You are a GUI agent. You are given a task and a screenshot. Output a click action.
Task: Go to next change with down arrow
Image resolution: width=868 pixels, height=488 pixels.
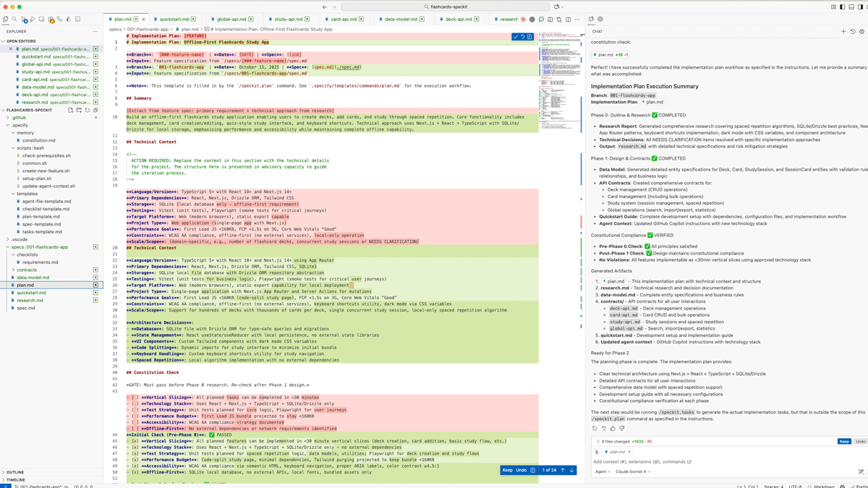tap(571, 470)
